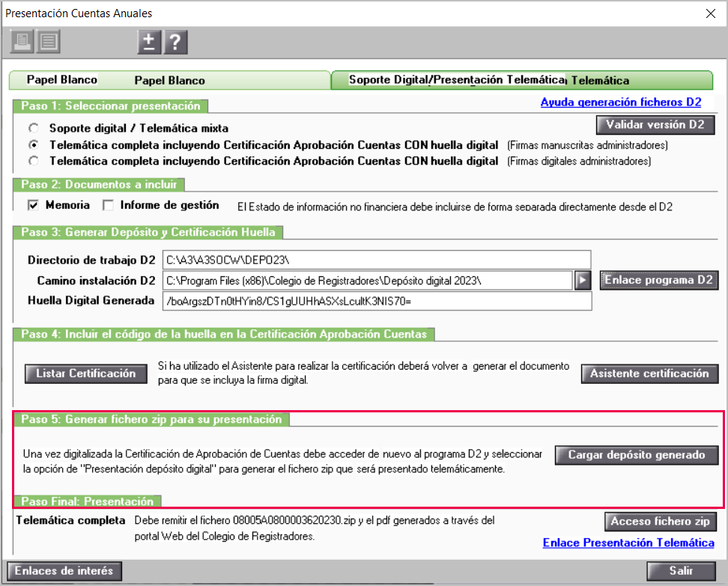Switch to the Papel Blanco tab
The image size is (728, 586).
[169, 80]
